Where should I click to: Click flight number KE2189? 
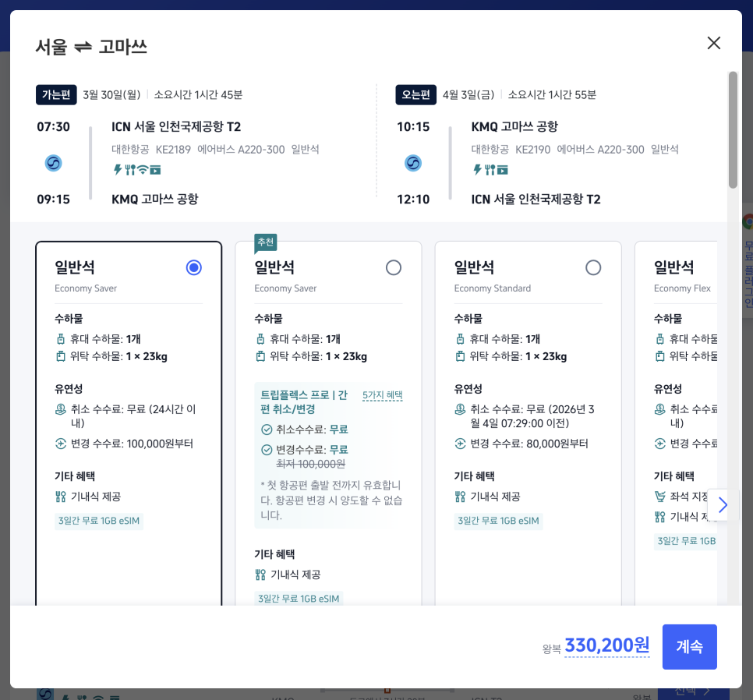click(173, 150)
